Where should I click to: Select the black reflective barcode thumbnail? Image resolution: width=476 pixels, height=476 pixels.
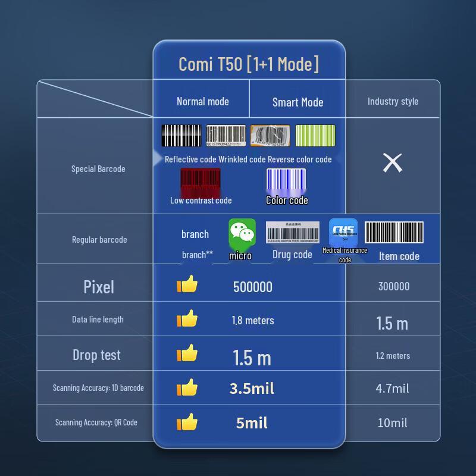181,136
